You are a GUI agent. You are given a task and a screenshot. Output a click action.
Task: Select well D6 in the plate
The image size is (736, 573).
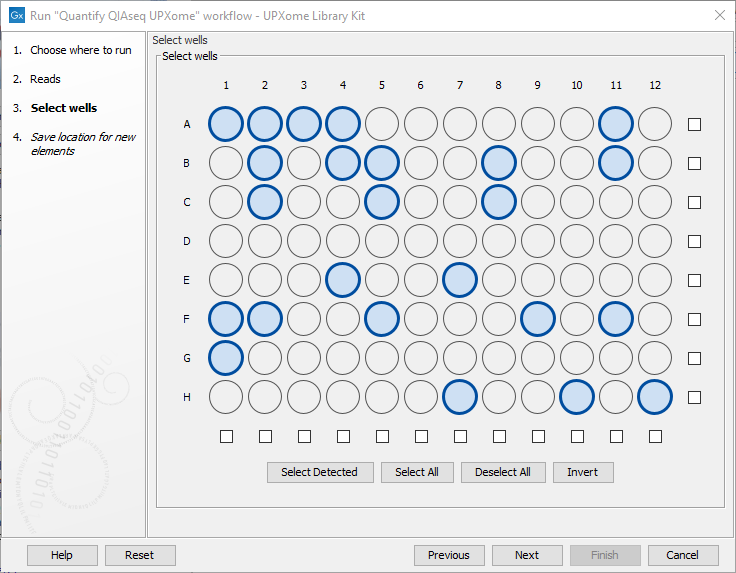pos(421,241)
